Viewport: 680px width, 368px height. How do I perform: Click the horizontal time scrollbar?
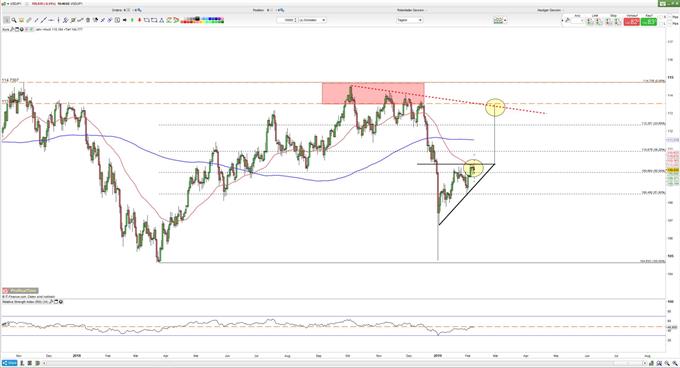point(347,363)
